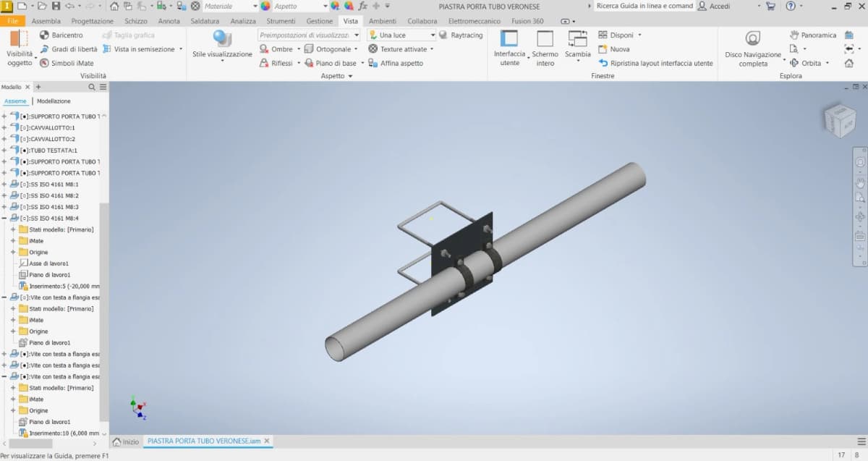Toggle Gradi di libertà display

[x=45, y=49]
